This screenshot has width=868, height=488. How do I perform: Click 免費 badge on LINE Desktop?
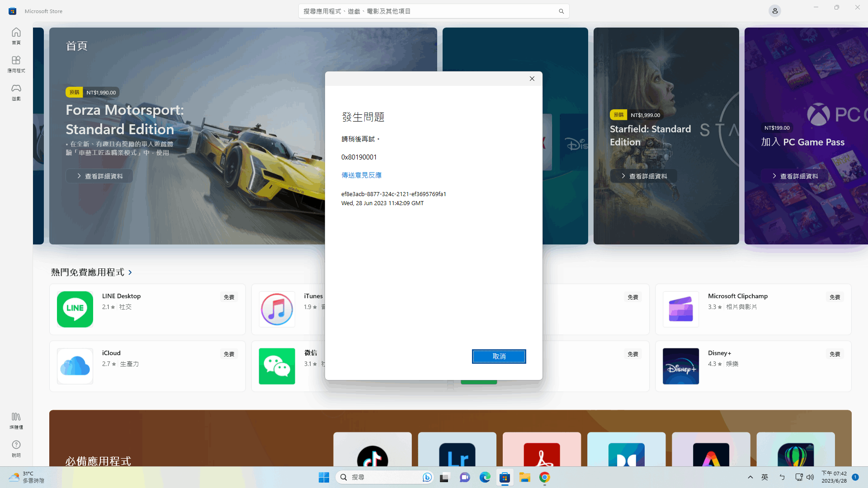click(x=229, y=297)
